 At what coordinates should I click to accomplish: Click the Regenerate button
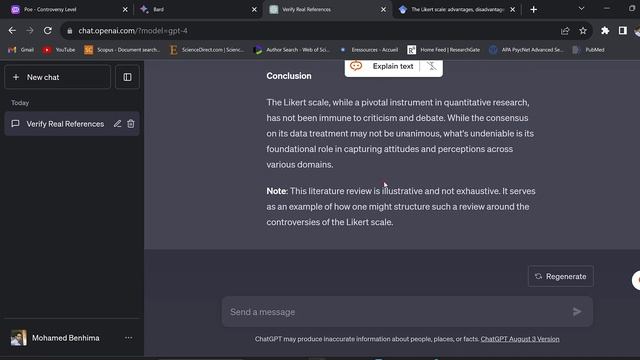(560, 276)
